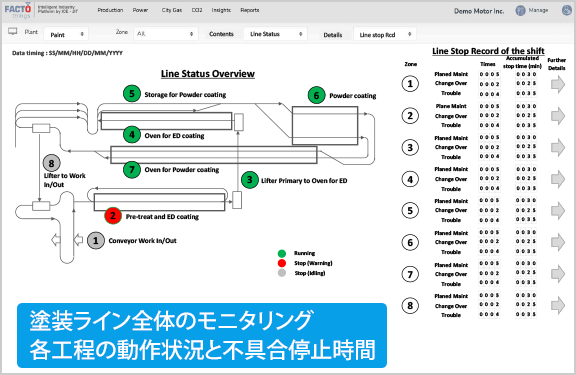Image resolution: width=576 pixels, height=375 pixels.
Task: Click the FACTO things logo
Action: pos(18,10)
